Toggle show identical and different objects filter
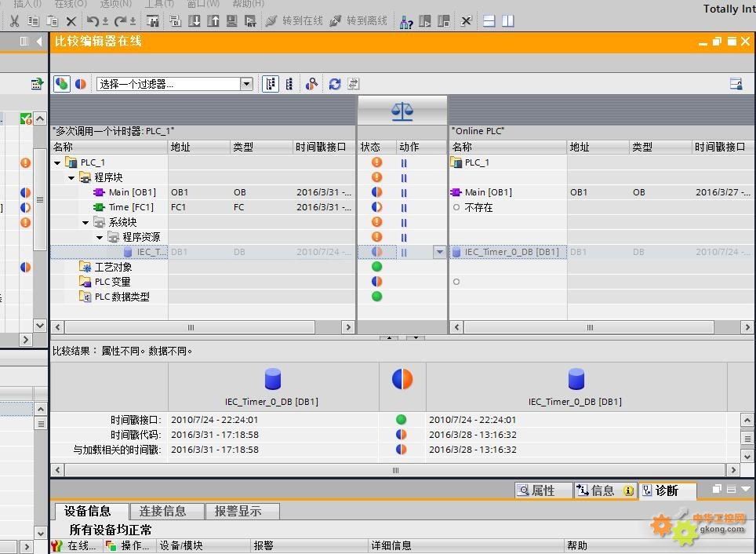 pos(62,84)
